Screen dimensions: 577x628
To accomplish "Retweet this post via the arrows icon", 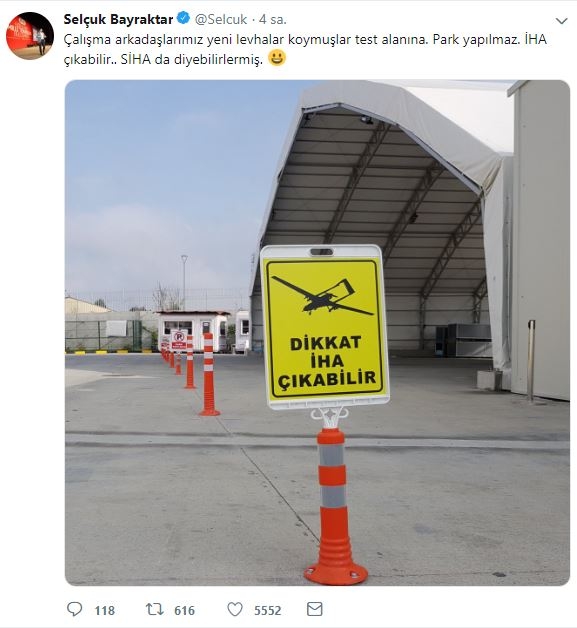I will coord(154,610).
